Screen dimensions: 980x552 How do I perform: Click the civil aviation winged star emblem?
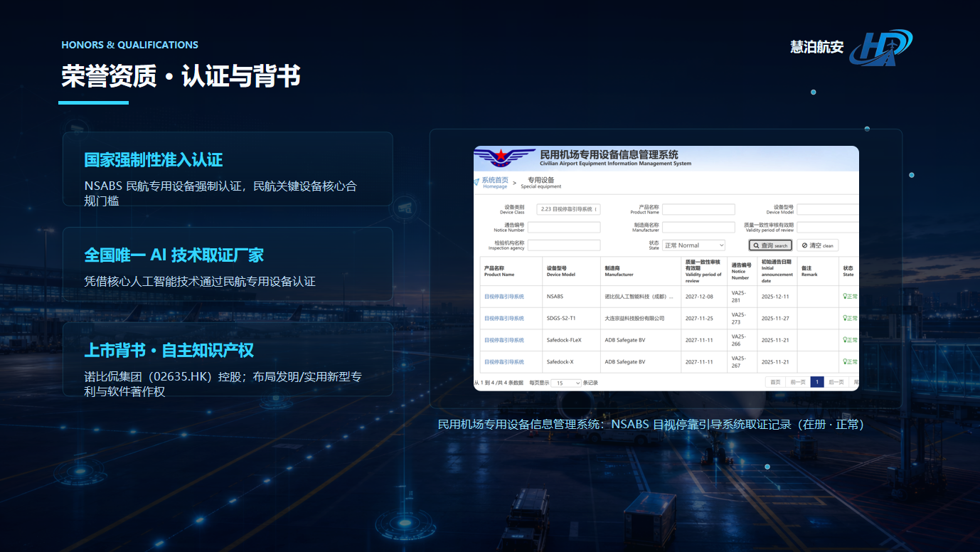pyautogui.click(x=504, y=156)
